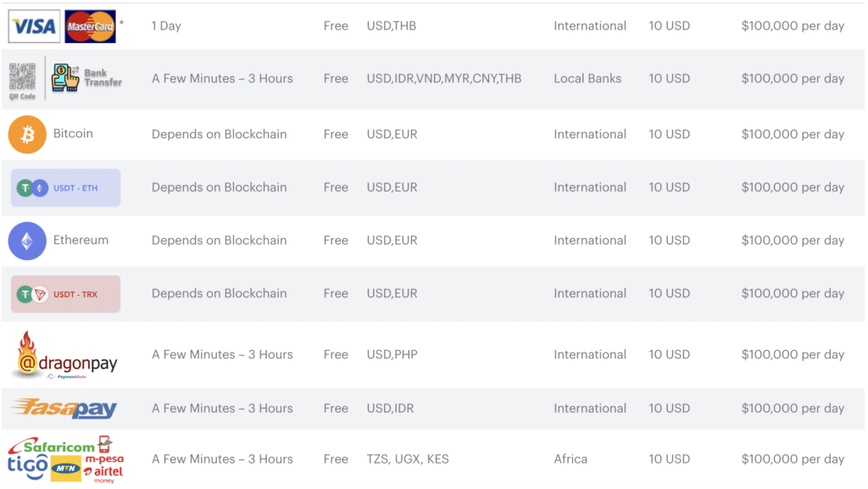Select the QR Code payment icon
The width and height of the screenshot is (868, 489).
22,78
